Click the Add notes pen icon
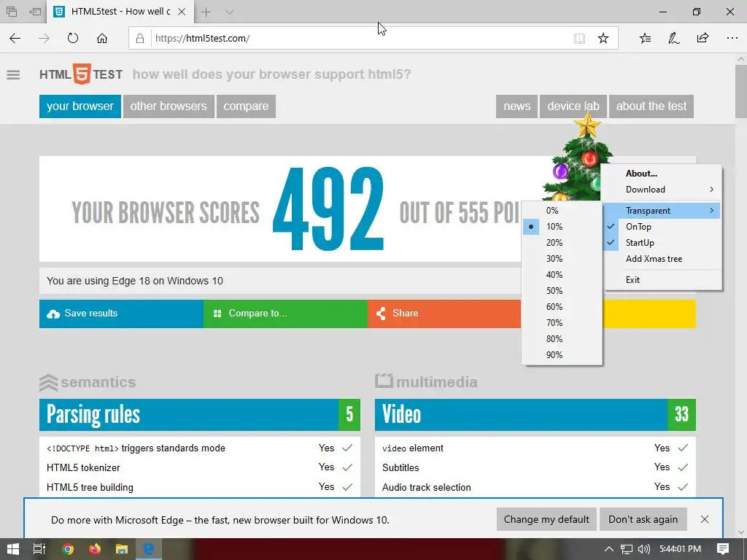 pos(673,38)
